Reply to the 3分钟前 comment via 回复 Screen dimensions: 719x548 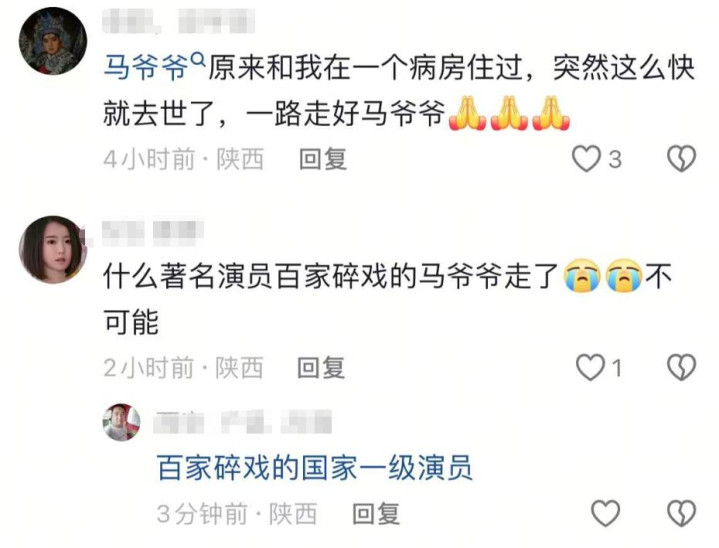point(376,514)
